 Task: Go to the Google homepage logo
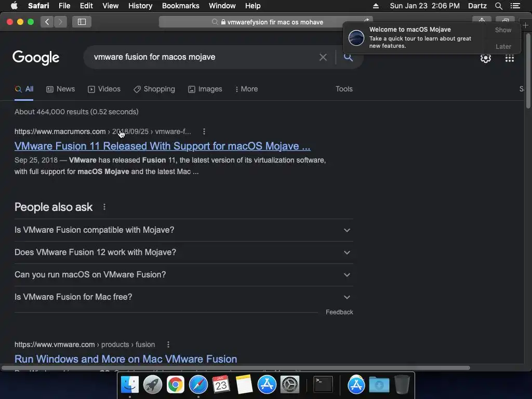pyautogui.click(x=36, y=58)
